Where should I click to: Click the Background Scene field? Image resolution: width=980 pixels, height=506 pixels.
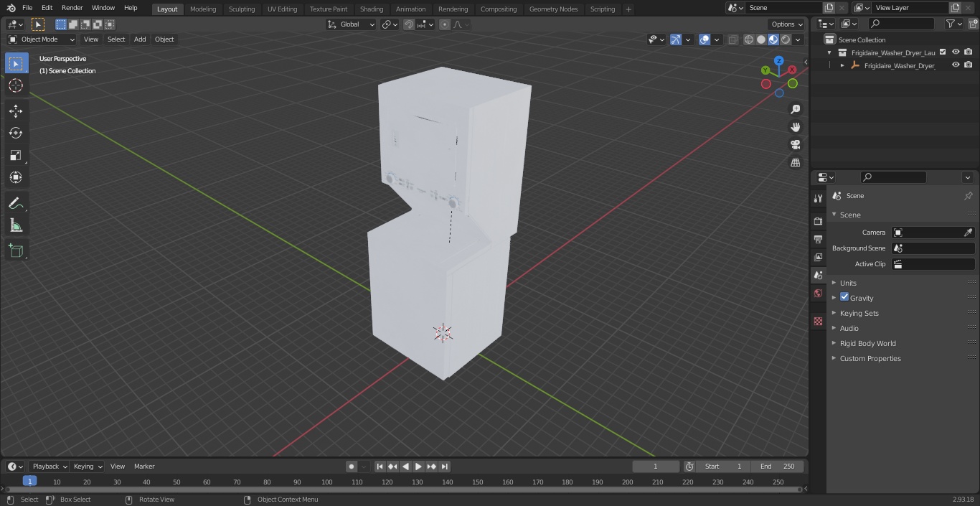tap(933, 248)
